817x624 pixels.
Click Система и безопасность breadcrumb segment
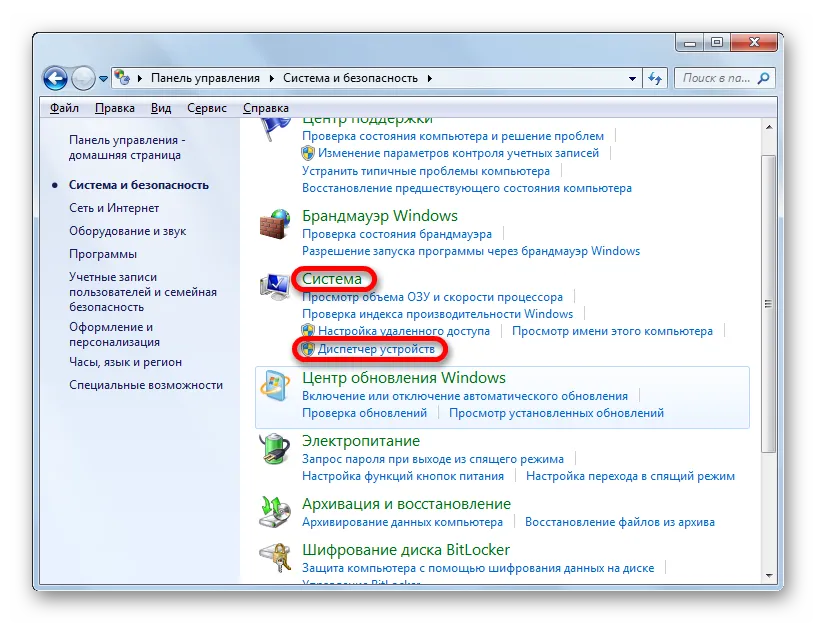point(350,78)
